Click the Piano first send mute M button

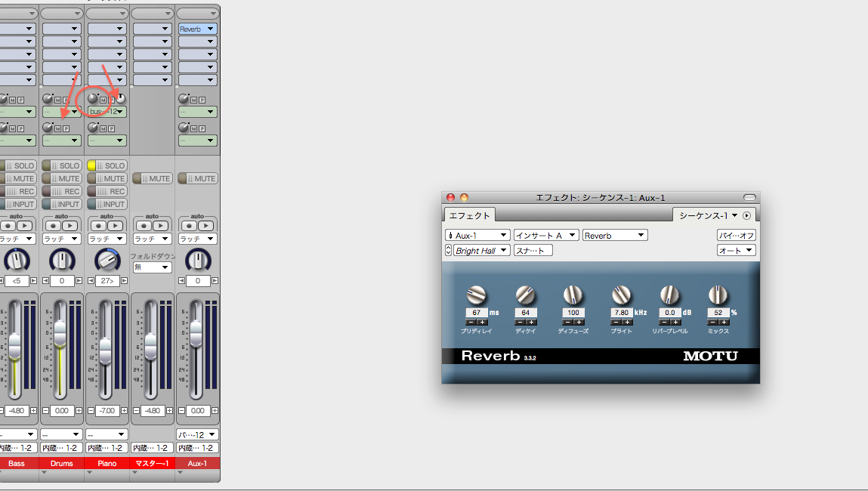pyautogui.click(x=103, y=100)
